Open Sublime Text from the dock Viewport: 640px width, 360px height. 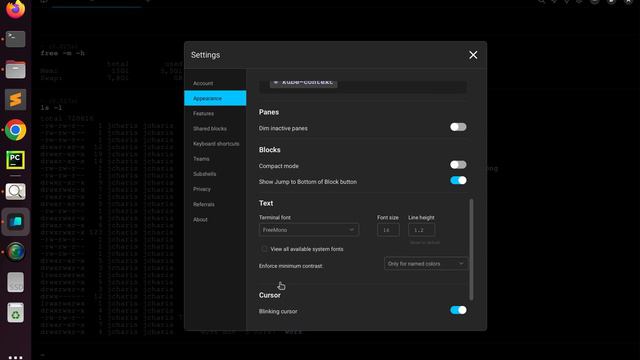coord(16,99)
